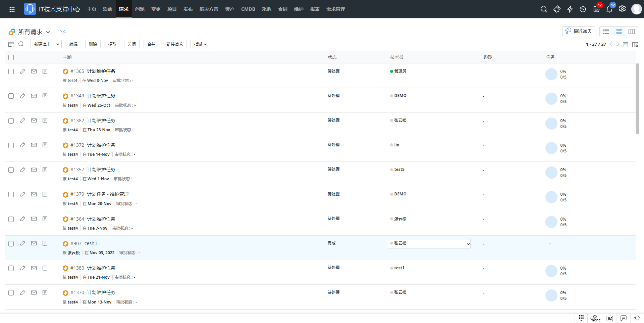
Task: Check the box for request #1365
Action: click(x=11, y=72)
